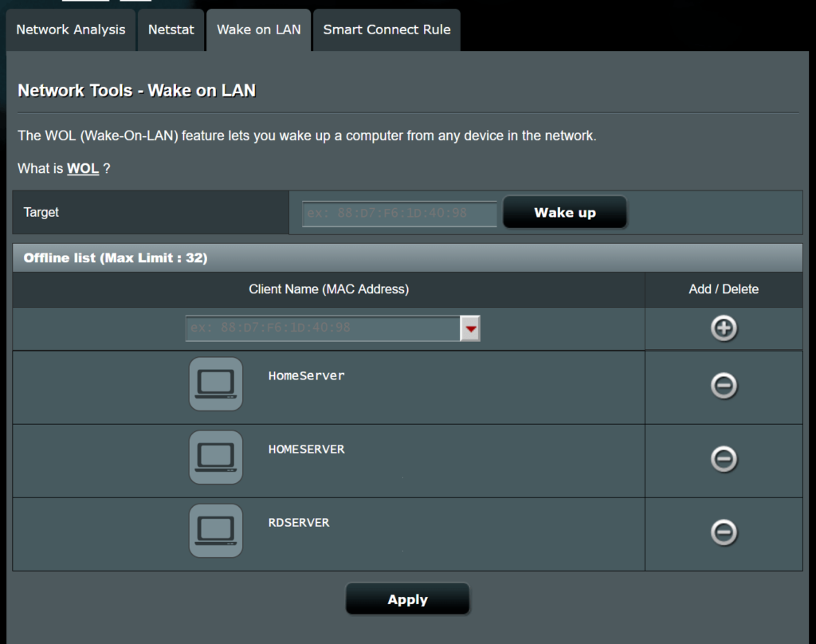Select the uppercase HOMESERVER client name
Image resolution: width=816 pixels, height=644 pixels.
click(x=307, y=450)
